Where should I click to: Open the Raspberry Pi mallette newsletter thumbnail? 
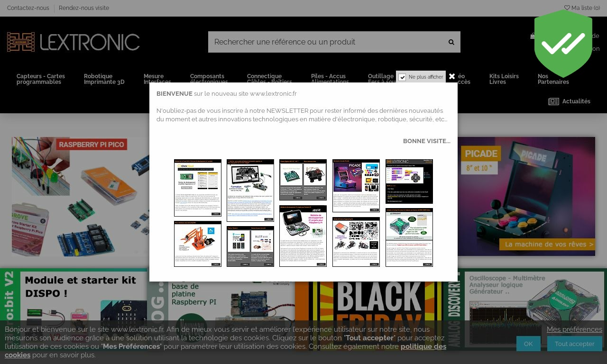(x=303, y=236)
